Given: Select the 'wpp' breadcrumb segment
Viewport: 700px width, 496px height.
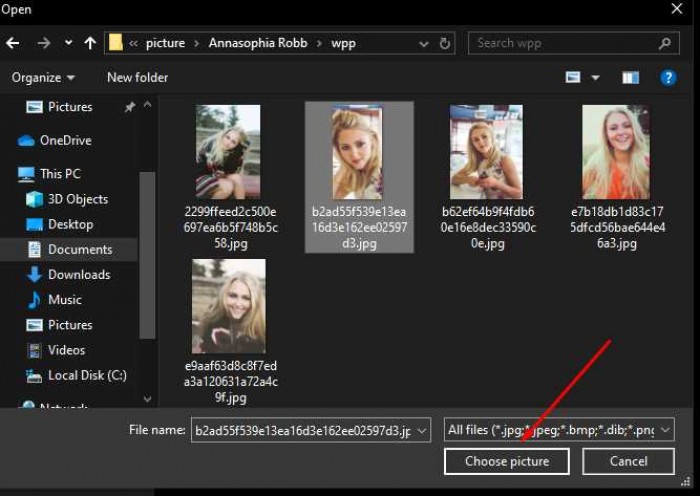Looking at the screenshot, I should pos(343,43).
